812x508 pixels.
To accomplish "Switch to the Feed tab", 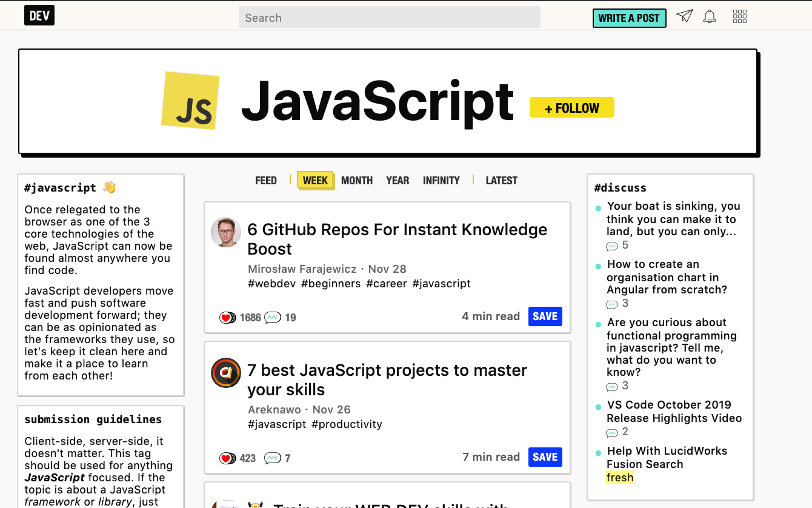I will click(x=266, y=181).
